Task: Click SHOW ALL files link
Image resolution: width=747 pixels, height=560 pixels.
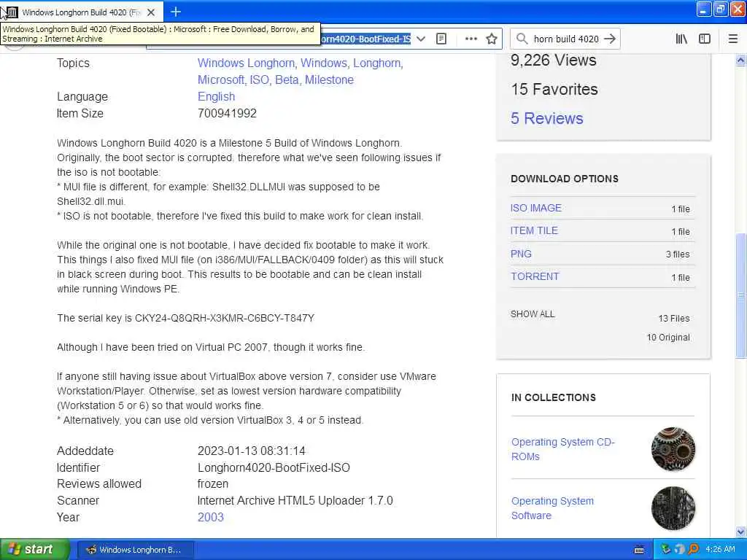Action: coord(533,314)
